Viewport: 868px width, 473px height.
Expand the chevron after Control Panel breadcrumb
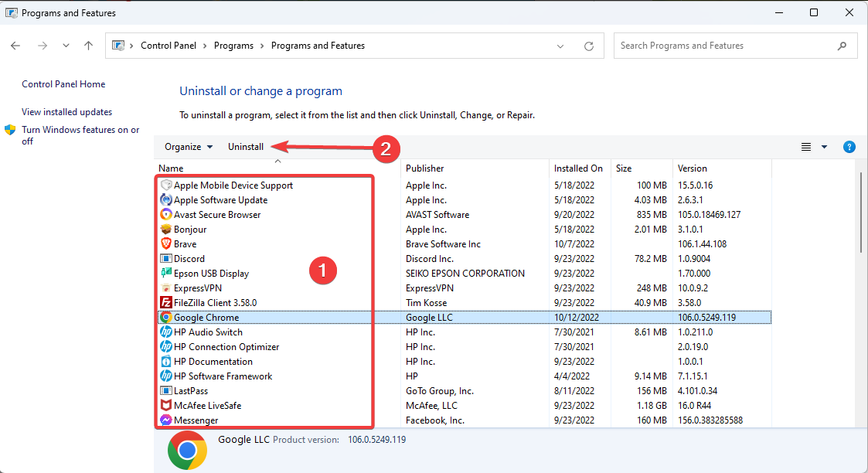click(x=206, y=46)
